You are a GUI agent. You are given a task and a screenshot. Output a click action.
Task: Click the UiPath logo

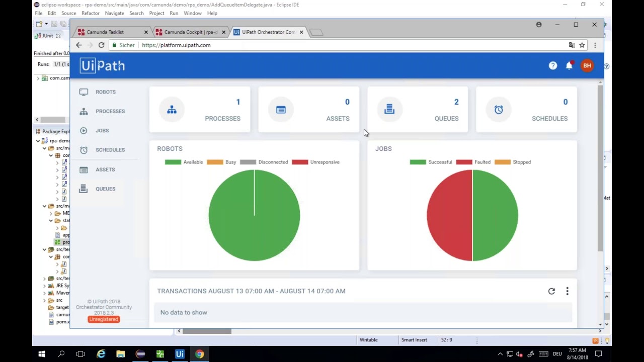coord(102,65)
